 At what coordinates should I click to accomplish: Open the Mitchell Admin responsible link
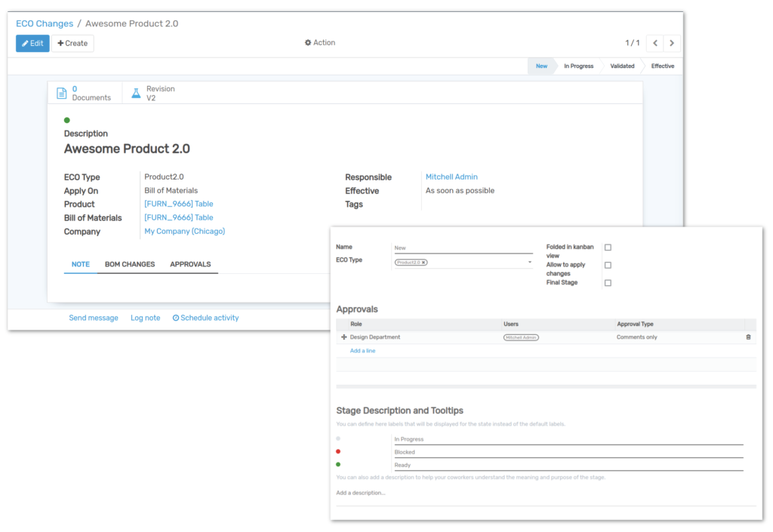(x=451, y=177)
